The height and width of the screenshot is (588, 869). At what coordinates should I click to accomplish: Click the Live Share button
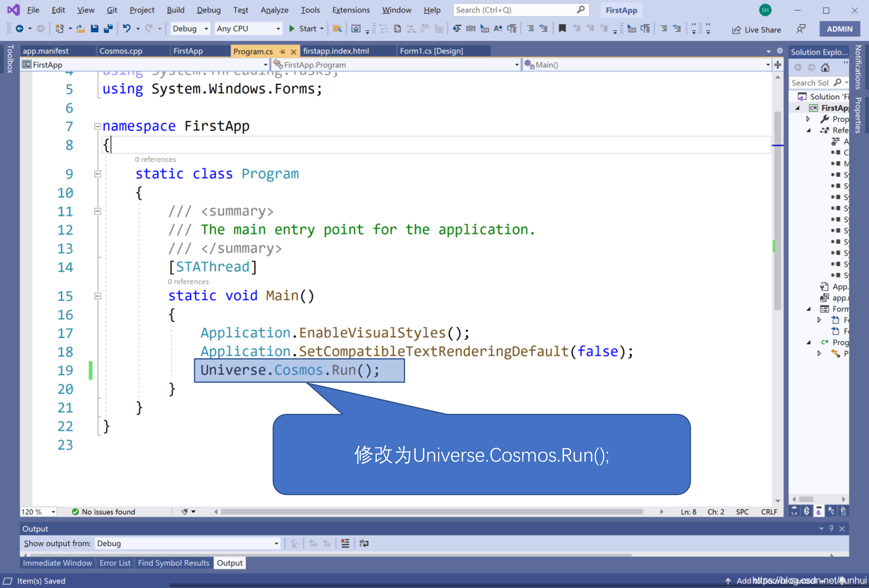(x=756, y=30)
